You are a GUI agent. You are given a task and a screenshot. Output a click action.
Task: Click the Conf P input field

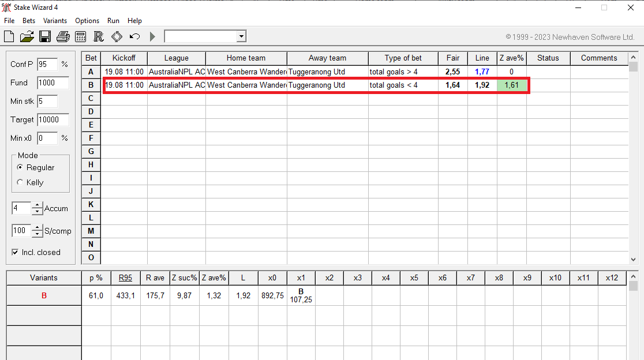47,64
